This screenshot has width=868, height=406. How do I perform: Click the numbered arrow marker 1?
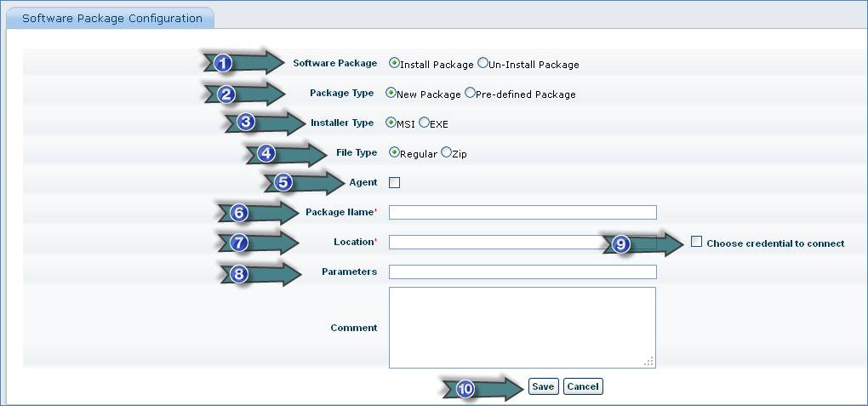(223, 63)
